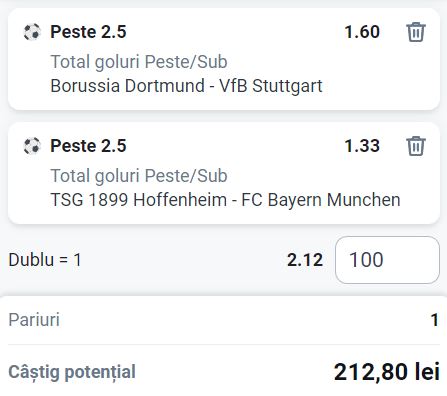Click the potential winnings 212,80 lei

pyautogui.click(x=387, y=372)
